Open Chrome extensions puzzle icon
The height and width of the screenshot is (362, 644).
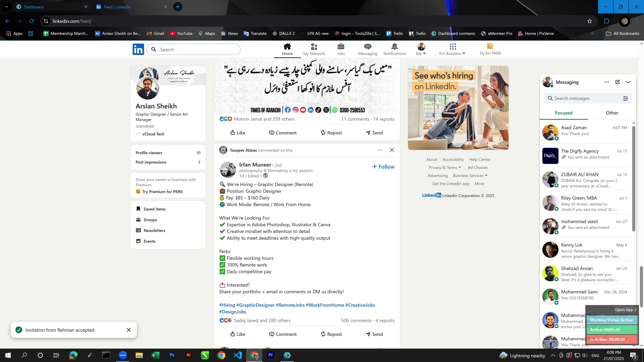coord(606,21)
